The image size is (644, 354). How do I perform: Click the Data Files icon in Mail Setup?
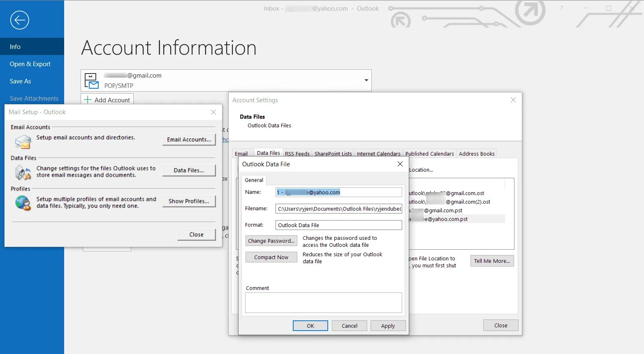[23, 172]
